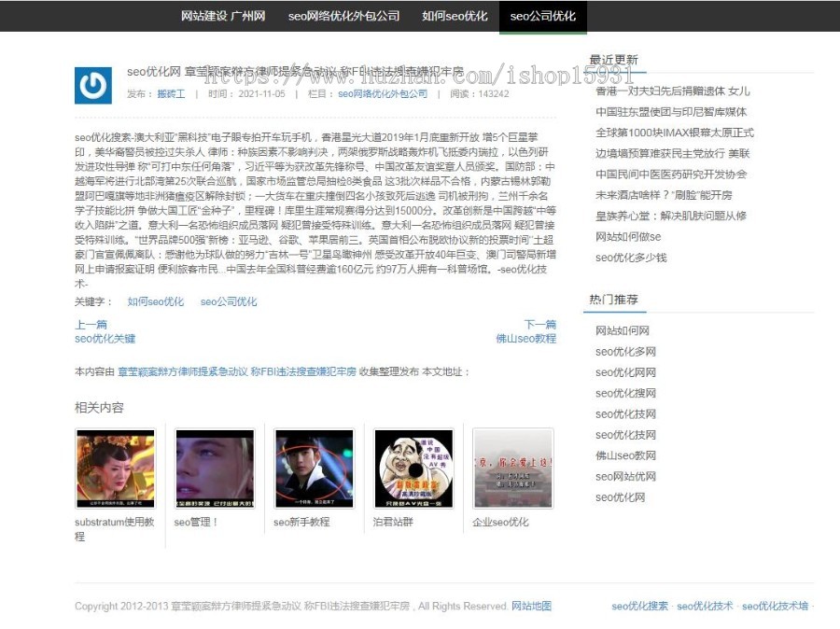Open 'seo网络优化外包公司' navigation tab
Viewport: 840px width, 629px height.
[x=343, y=16]
